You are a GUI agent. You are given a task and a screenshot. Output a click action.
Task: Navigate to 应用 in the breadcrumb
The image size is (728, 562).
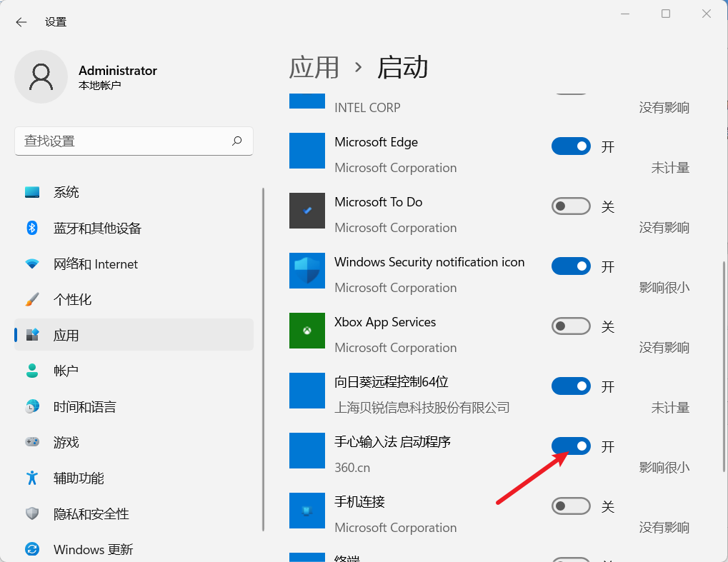click(x=314, y=68)
